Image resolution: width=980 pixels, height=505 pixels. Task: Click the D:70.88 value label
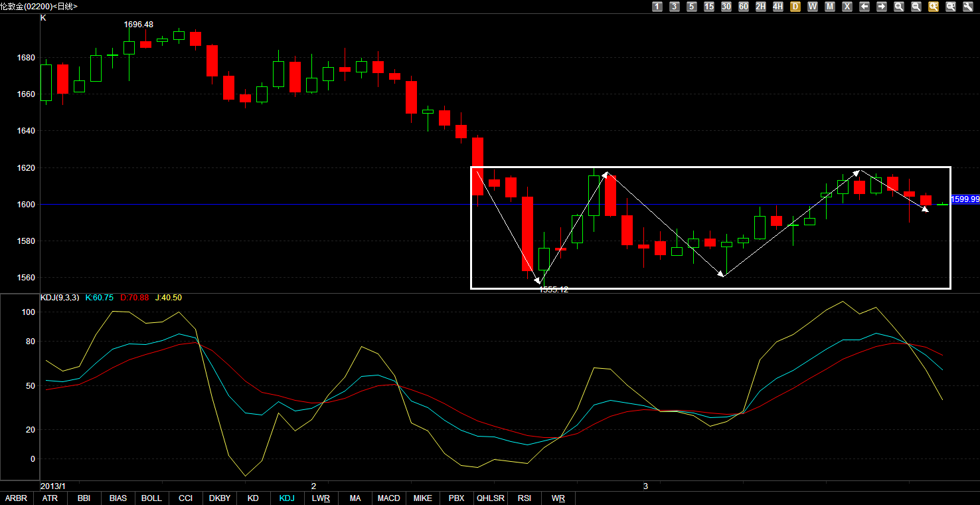[135, 298]
